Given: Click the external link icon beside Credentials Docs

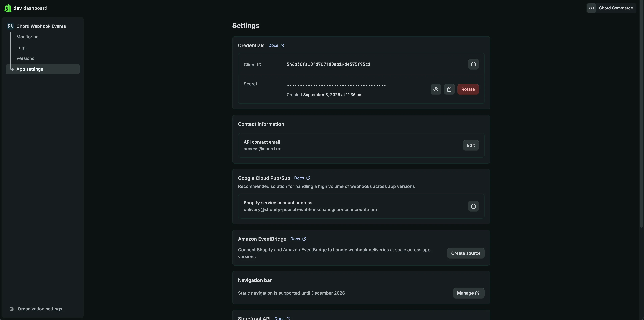Looking at the screenshot, I should click(282, 45).
